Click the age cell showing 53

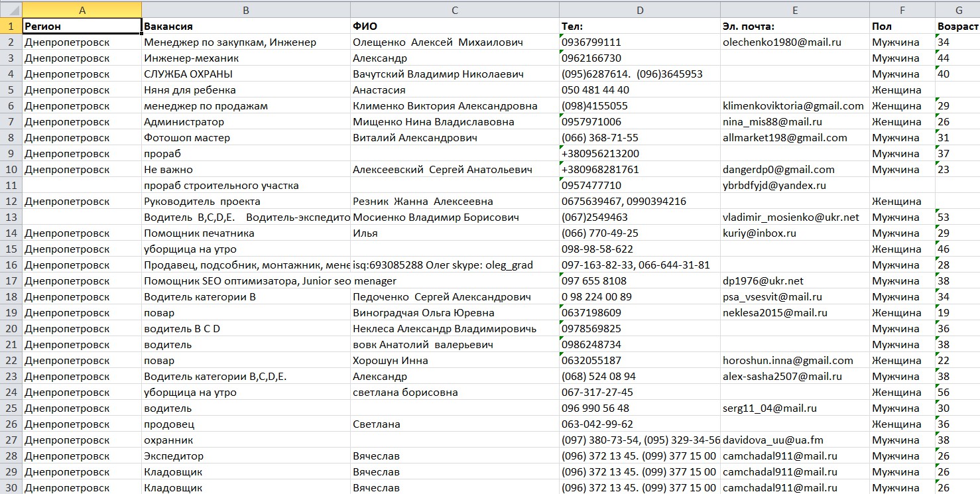(x=958, y=217)
